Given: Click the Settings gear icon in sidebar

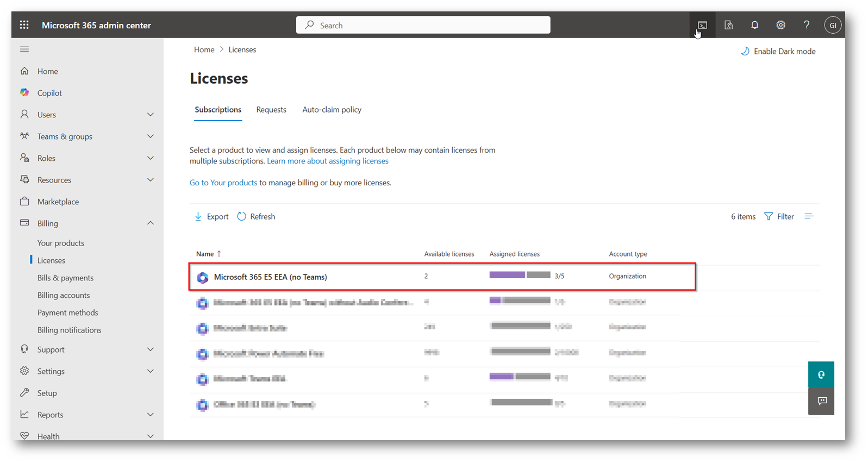Looking at the screenshot, I should (x=24, y=371).
